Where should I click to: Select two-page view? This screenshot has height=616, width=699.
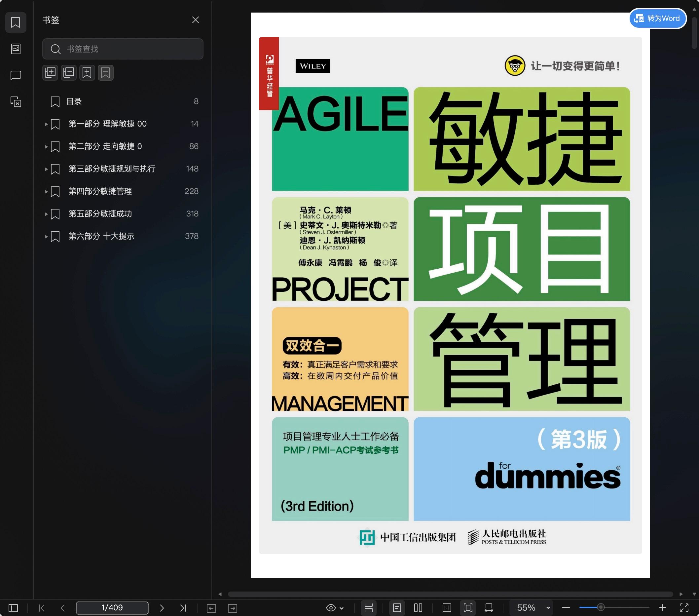(x=418, y=608)
